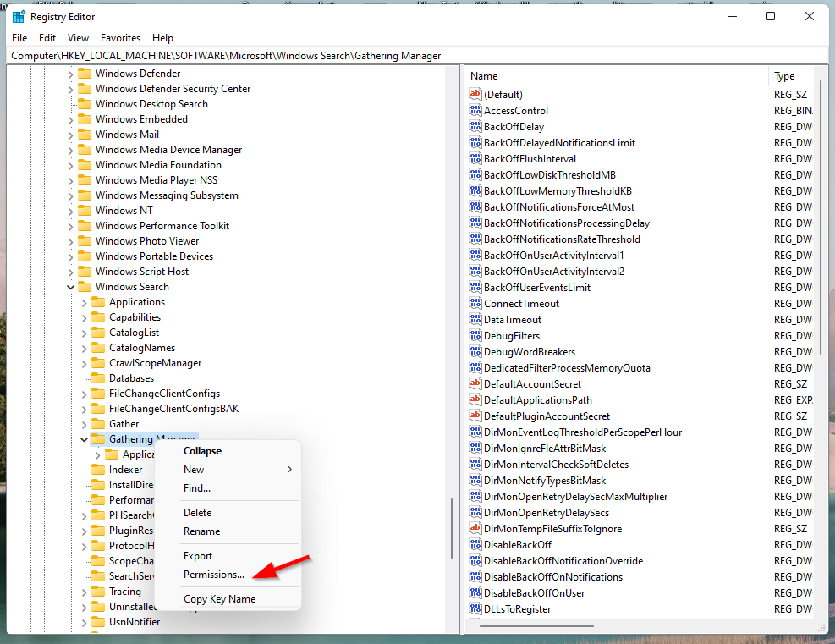
Task: Open the View menu
Action: click(78, 38)
